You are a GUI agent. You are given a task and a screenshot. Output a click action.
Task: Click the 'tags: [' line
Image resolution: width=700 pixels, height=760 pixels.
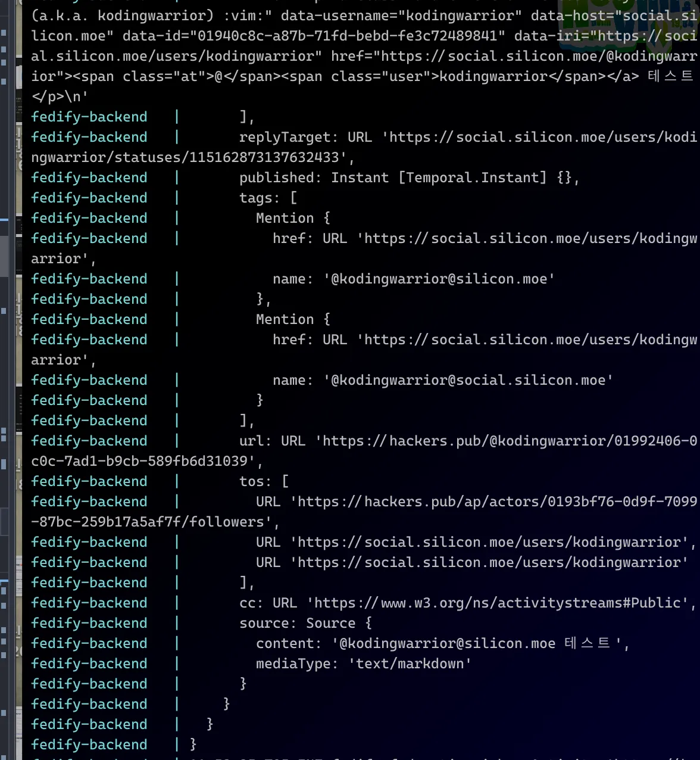pyautogui.click(x=268, y=198)
